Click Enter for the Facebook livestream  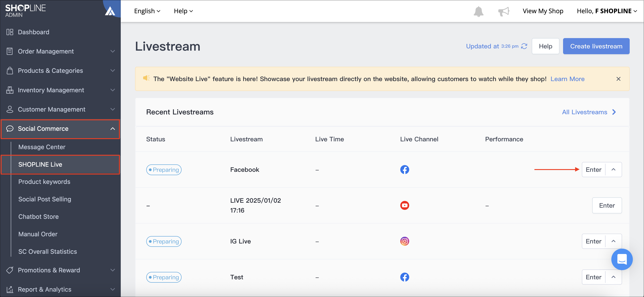[x=593, y=170]
